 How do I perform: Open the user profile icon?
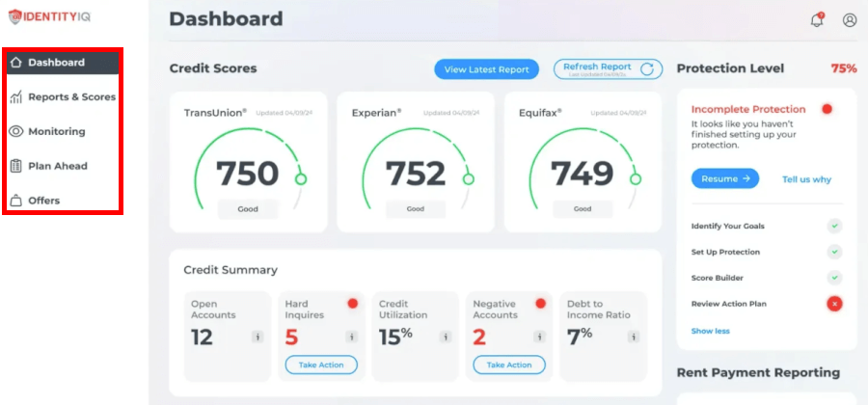click(849, 20)
